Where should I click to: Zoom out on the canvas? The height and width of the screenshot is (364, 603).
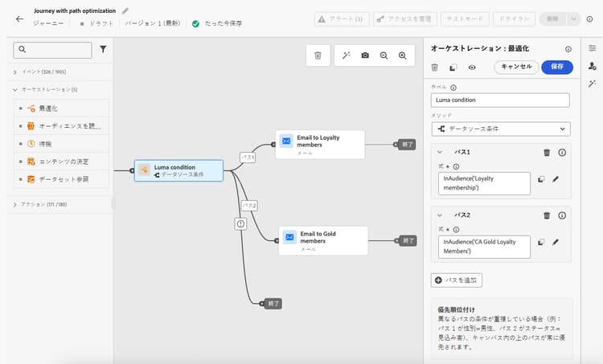click(384, 55)
